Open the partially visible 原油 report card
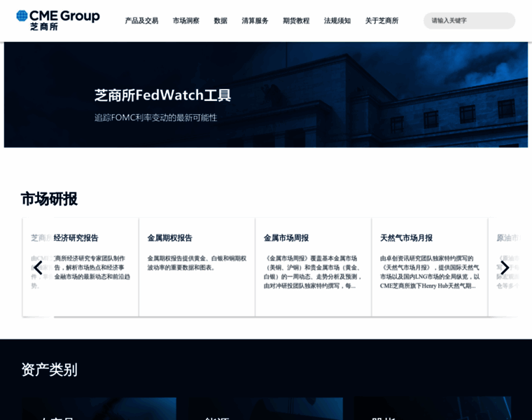Screen dimensions: 532x420 click(503, 267)
